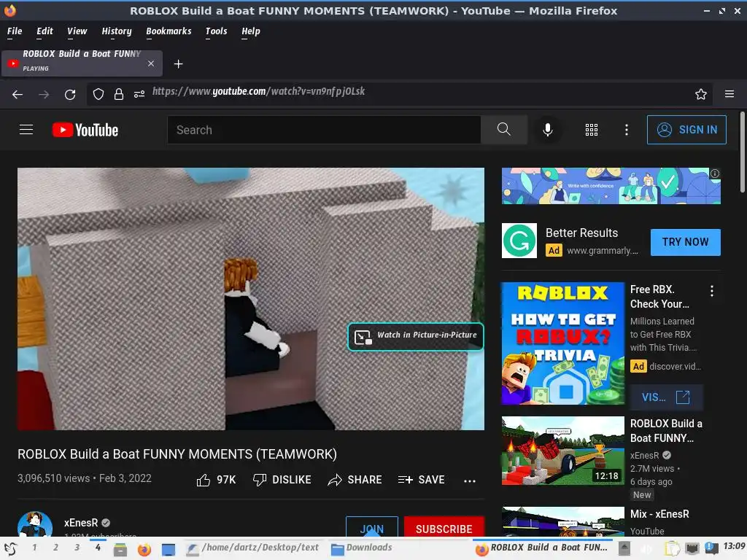Go back with Firefox back arrow
This screenshot has height=560, width=747.
[x=18, y=94]
